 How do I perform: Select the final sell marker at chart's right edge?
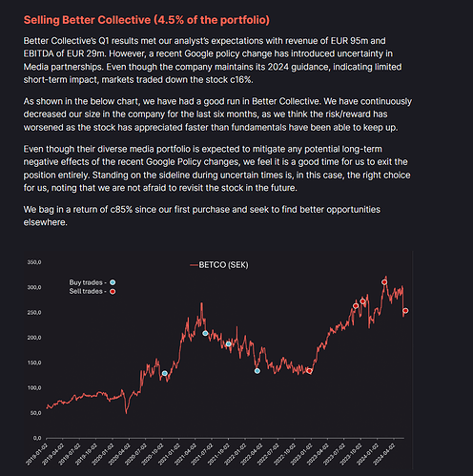tap(405, 311)
